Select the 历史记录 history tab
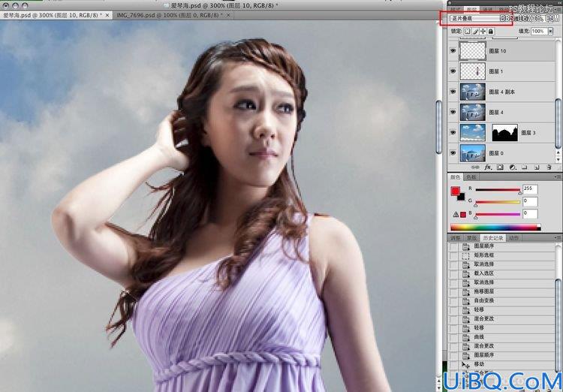Viewport: 563px width, 392px height. click(492, 238)
